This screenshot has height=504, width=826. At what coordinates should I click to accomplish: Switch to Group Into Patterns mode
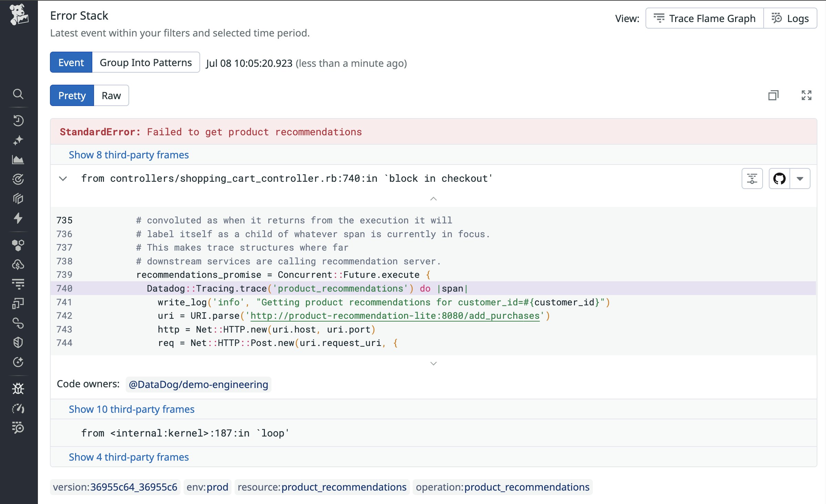tap(145, 62)
